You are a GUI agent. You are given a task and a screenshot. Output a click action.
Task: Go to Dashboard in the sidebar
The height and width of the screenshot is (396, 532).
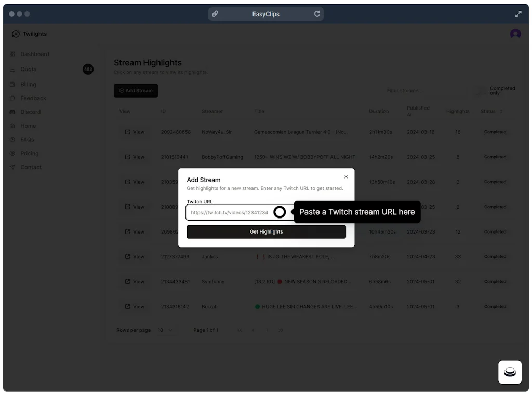tap(34, 54)
